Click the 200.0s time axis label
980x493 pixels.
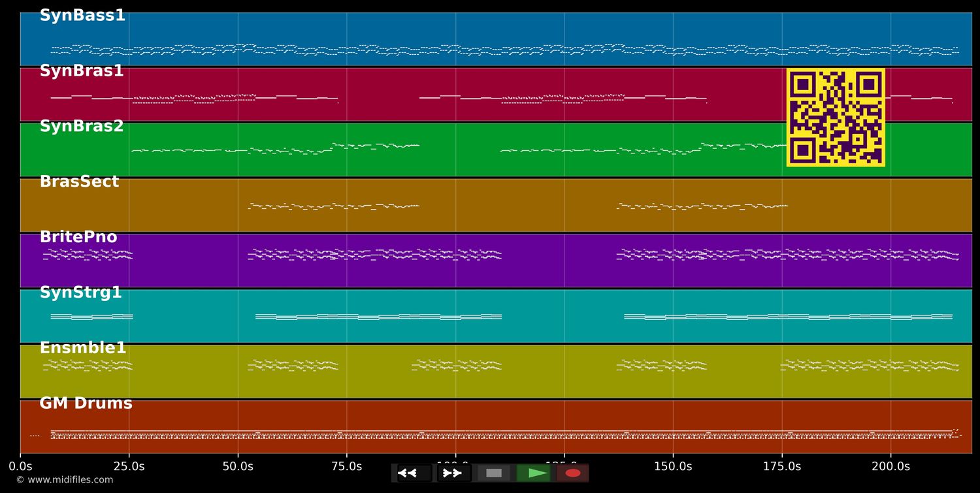tap(890, 466)
